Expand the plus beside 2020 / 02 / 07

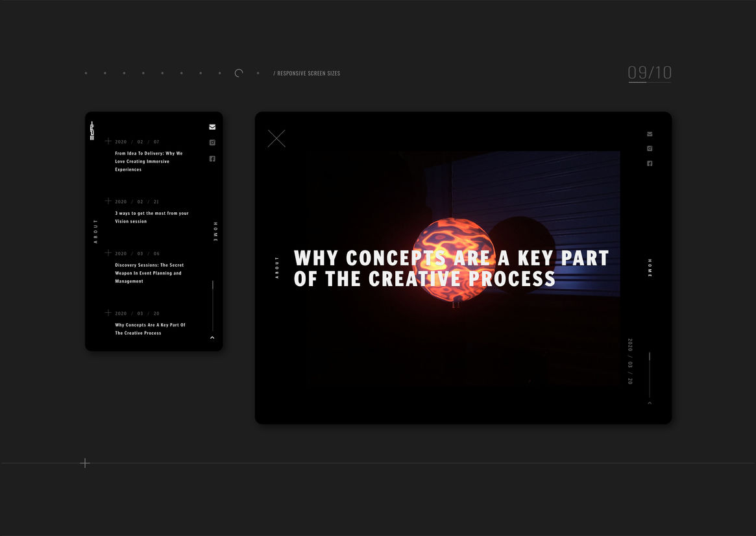point(108,141)
